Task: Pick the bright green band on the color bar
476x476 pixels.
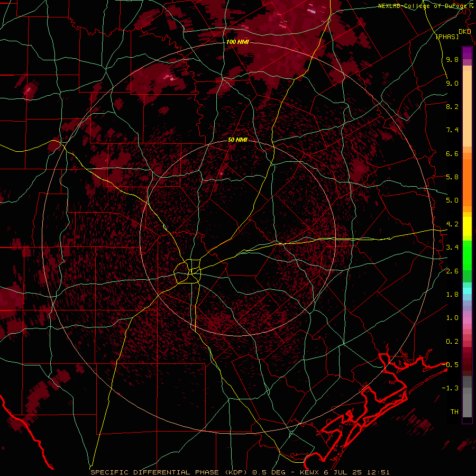Action: point(467,255)
